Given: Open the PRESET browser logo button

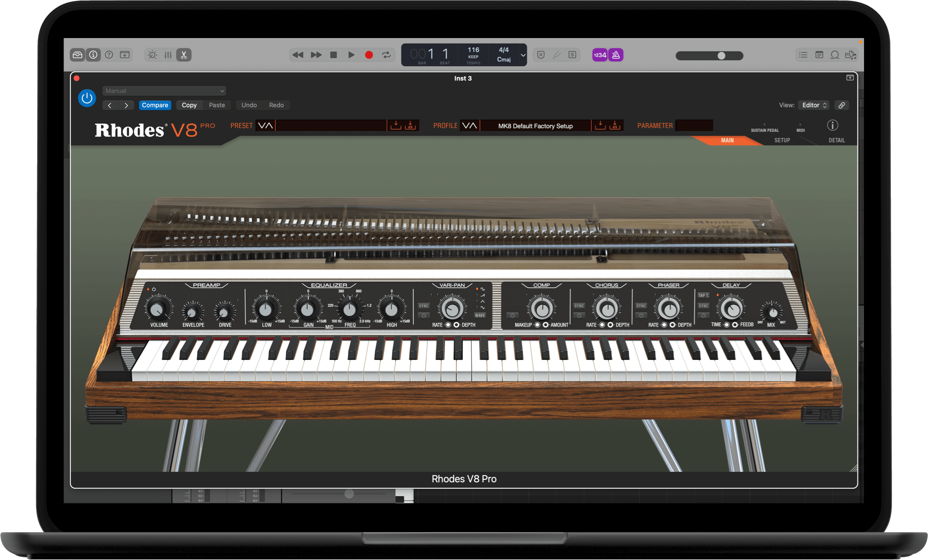Looking at the screenshot, I should coord(265,126).
